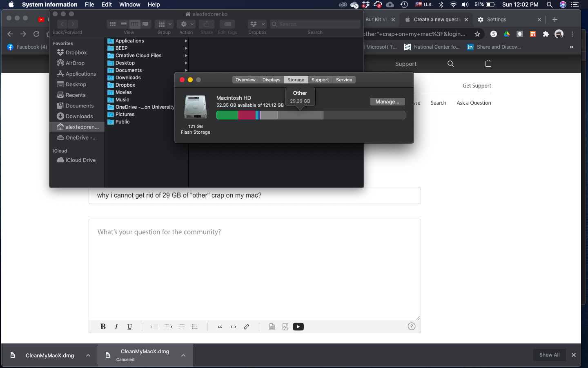Insert code formatting in the editor
This screenshot has height=368, width=588.
pyautogui.click(x=234, y=327)
